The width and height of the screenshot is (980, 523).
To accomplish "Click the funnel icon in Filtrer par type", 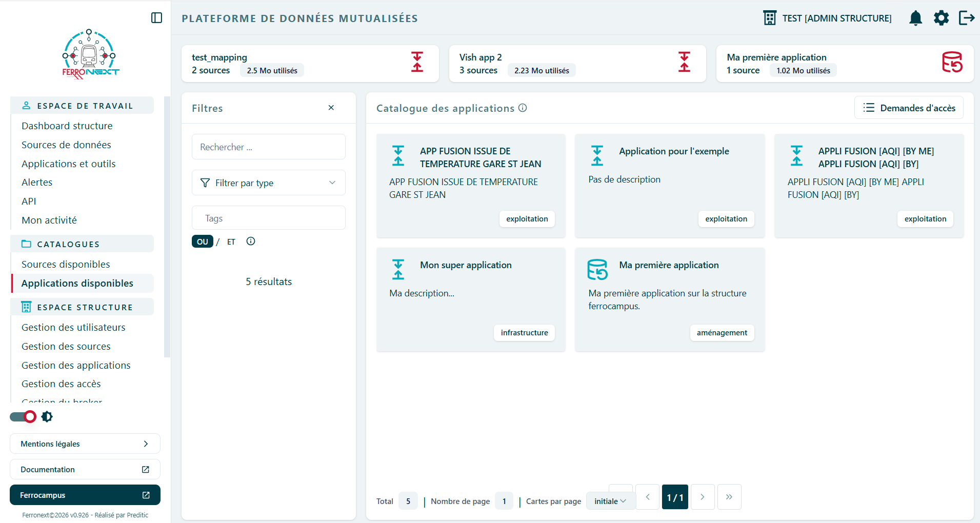I will [205, 183].
